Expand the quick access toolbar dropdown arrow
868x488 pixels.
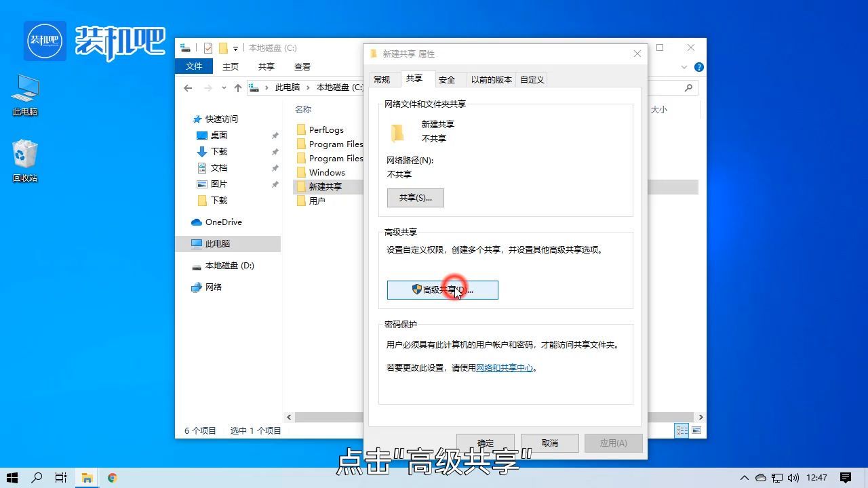point(235,49)
